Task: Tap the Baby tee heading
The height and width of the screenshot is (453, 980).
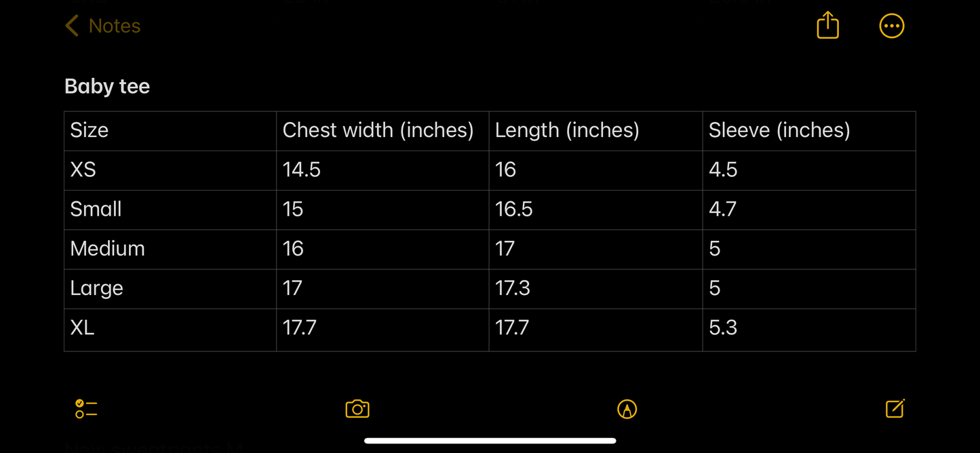Action: [x=107, y=86]
